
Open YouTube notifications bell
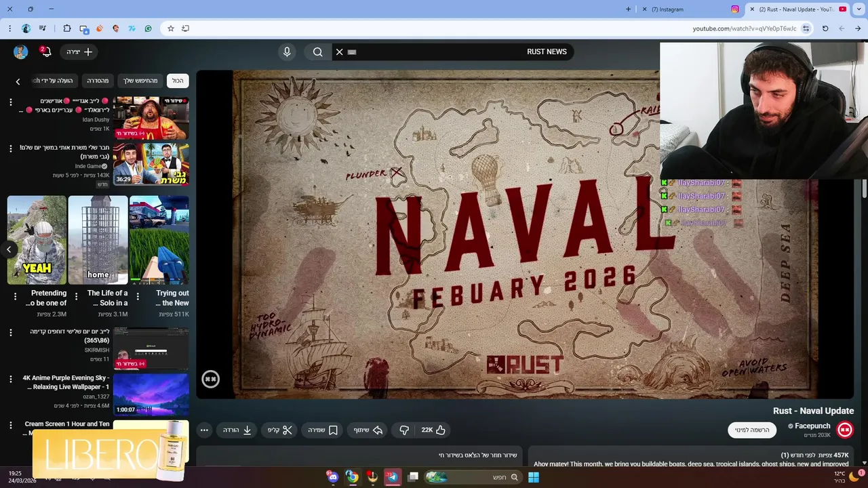pos(45,52)
